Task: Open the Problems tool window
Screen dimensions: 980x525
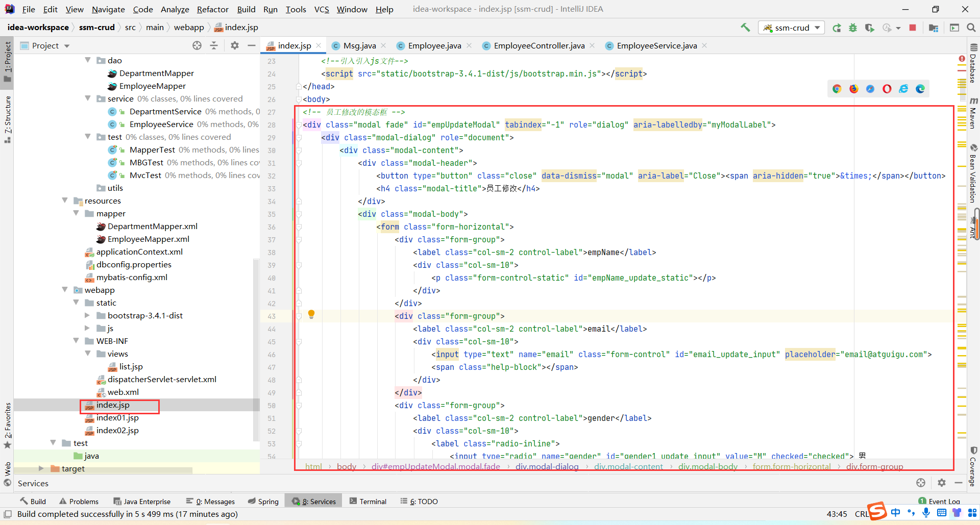Action: [x=79, y=502]
